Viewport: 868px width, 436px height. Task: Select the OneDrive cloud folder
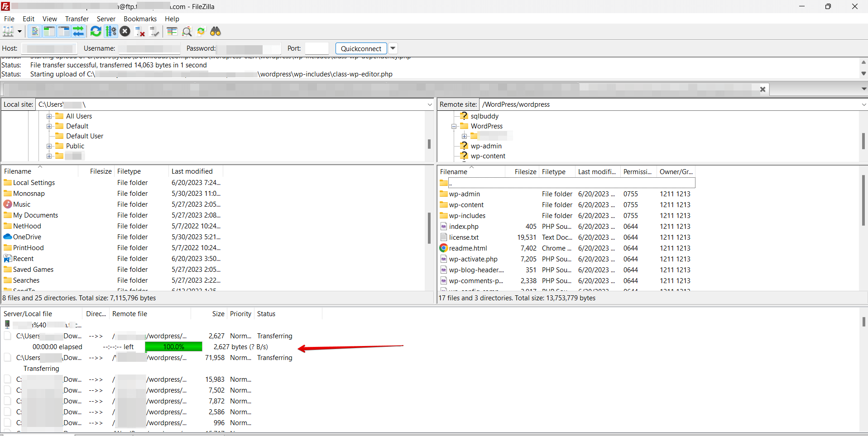pyautogui.click(x=27, y=237)
